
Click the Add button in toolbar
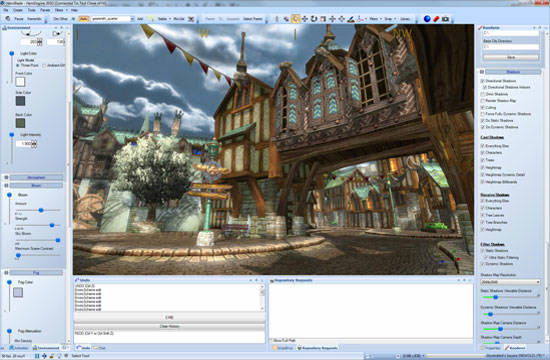(140, 19)
